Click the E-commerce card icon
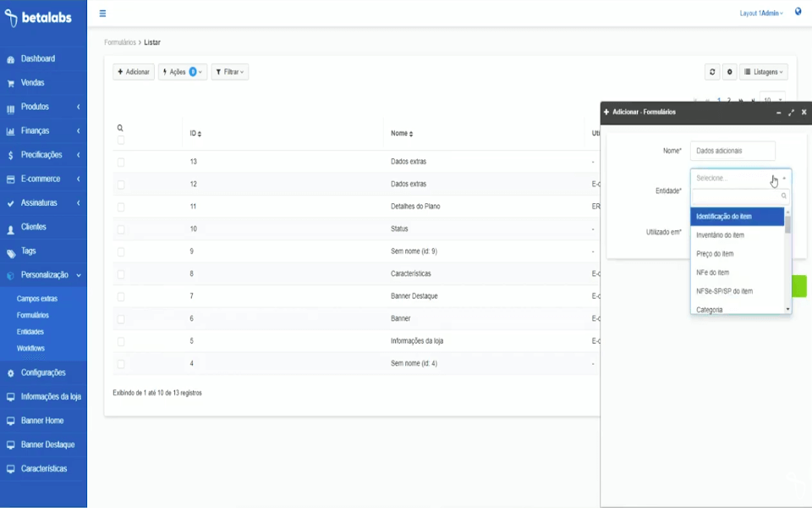 point(10,179)
